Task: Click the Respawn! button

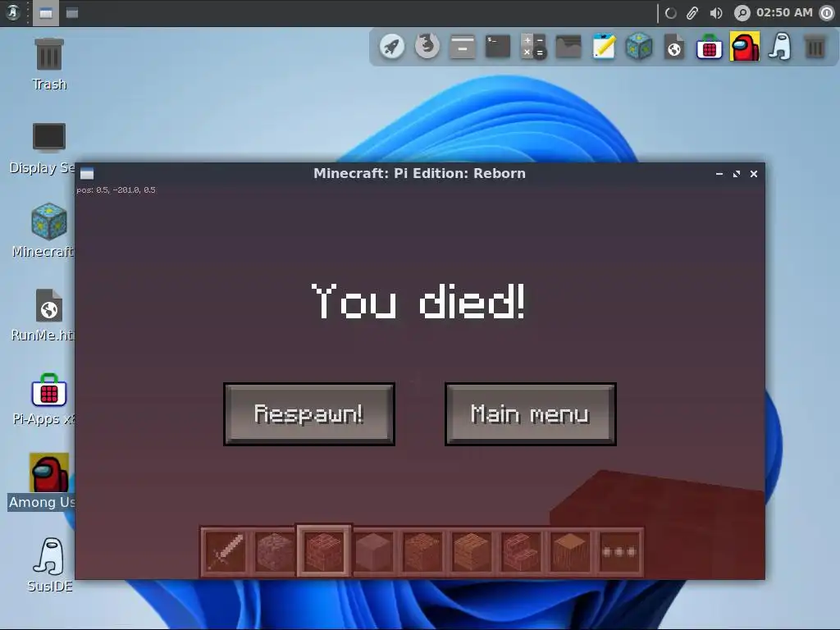Action: (x=309, y=414)
